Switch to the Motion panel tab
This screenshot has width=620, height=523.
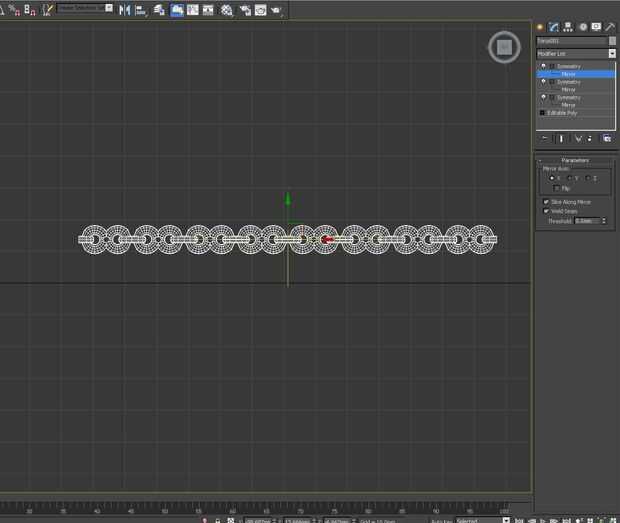click(583, 27)
